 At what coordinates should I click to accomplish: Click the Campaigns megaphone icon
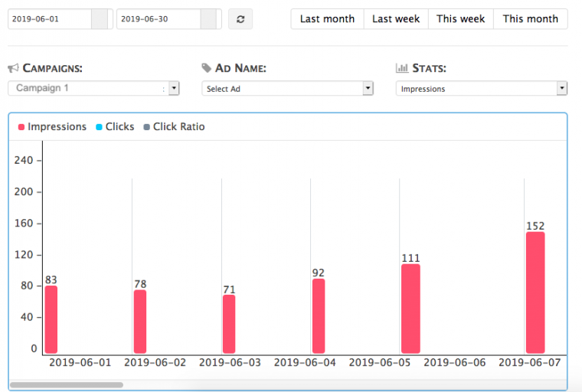pos(13,68)
